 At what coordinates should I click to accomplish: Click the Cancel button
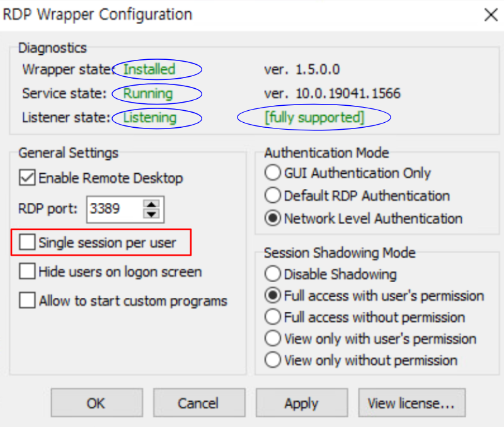pyautogui.click(x=199, y=403)
